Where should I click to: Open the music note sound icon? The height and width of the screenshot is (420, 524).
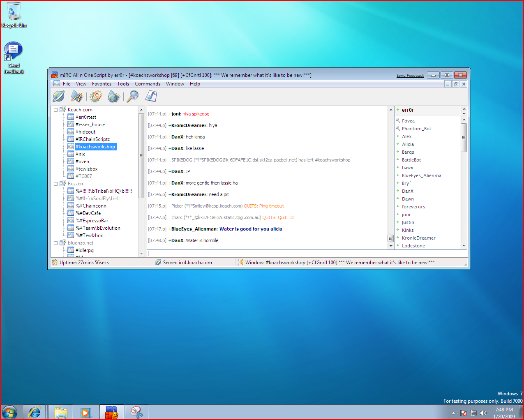click(x=151, y=96)
